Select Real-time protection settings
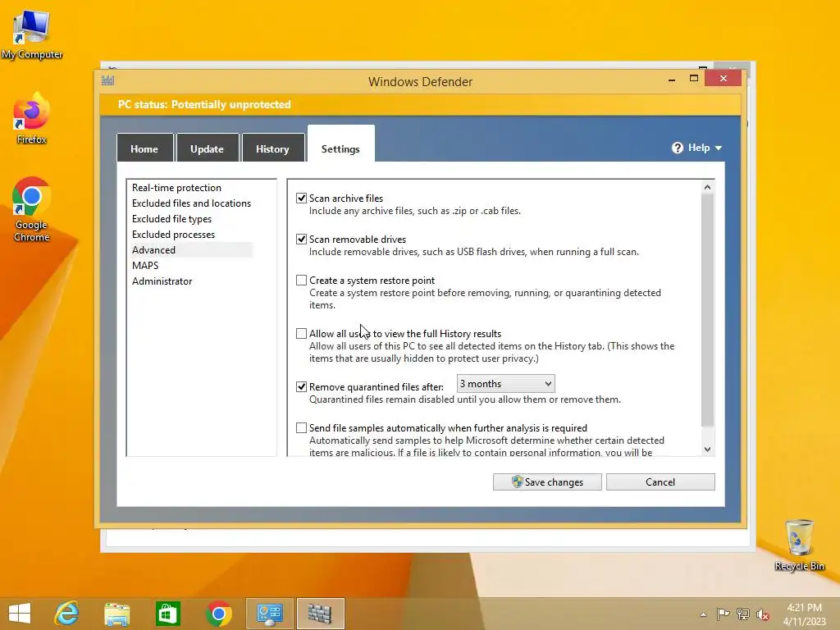Image resolution: width=840 pixels, height=630 pixels. click(177, 188)
